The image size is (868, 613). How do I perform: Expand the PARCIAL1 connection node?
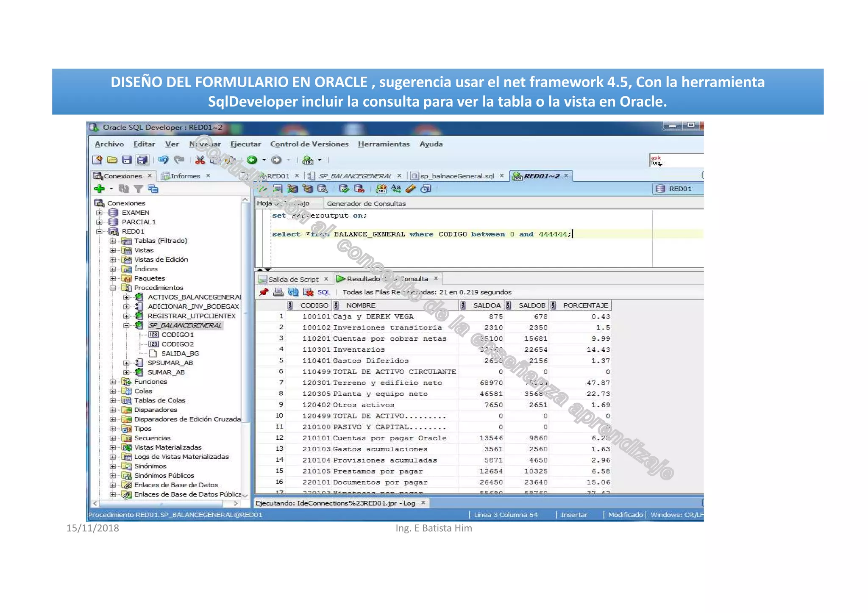[x=99, y=222]
